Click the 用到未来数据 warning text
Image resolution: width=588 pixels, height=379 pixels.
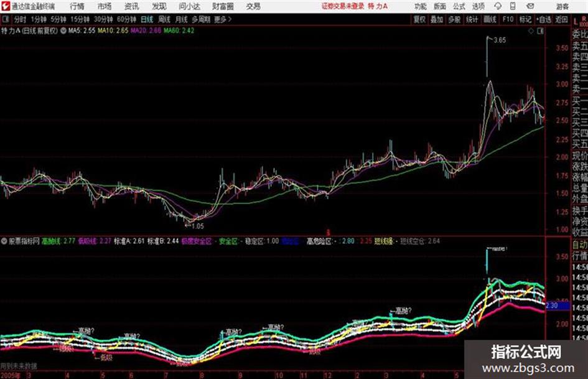[19, 366]
